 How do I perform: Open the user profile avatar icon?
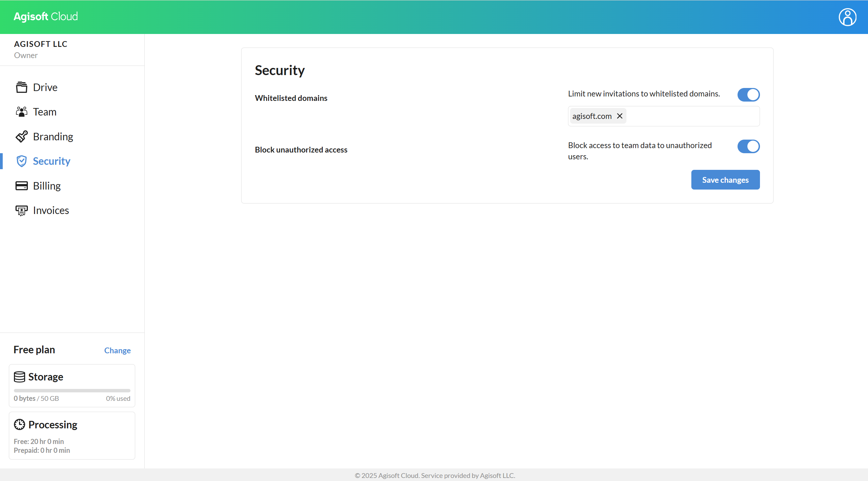847,17
